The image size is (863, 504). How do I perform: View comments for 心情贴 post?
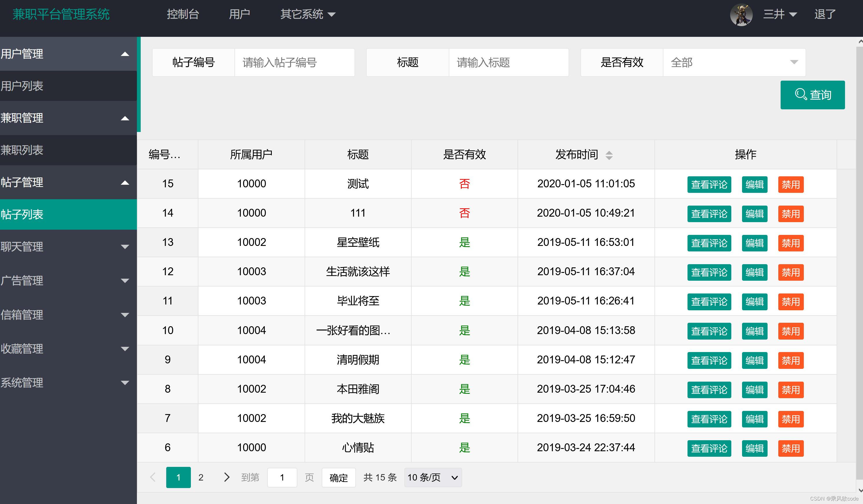point(709,448)
